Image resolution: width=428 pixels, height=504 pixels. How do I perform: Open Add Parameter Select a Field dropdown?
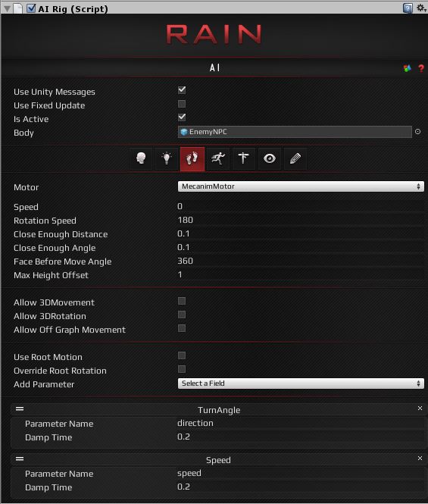[301, 383]
